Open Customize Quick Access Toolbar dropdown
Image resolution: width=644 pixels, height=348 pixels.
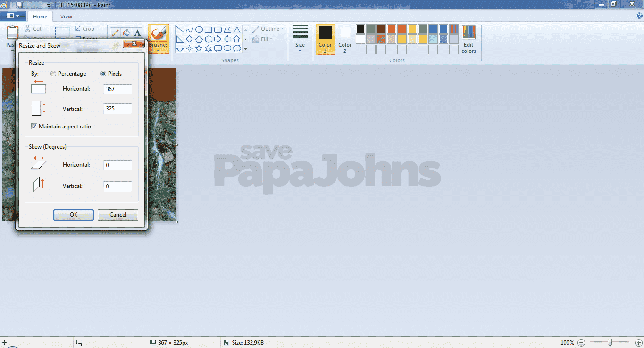pyautogui.click(x=49, y=5)
